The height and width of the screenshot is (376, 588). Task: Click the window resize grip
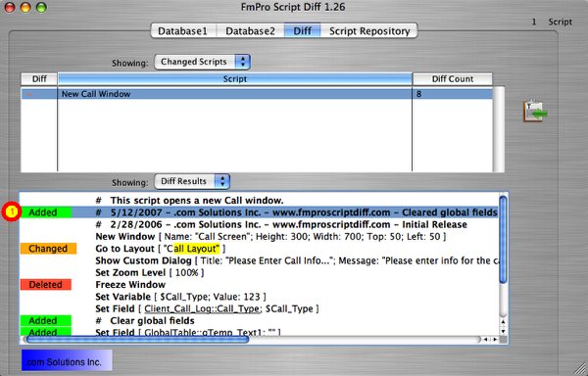tap(579, 368)
